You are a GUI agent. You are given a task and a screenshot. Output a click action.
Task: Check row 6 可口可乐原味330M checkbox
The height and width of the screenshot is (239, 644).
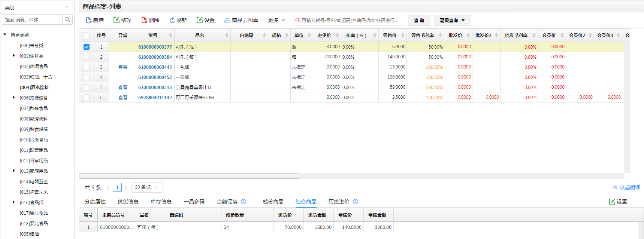tap(87, 97)
